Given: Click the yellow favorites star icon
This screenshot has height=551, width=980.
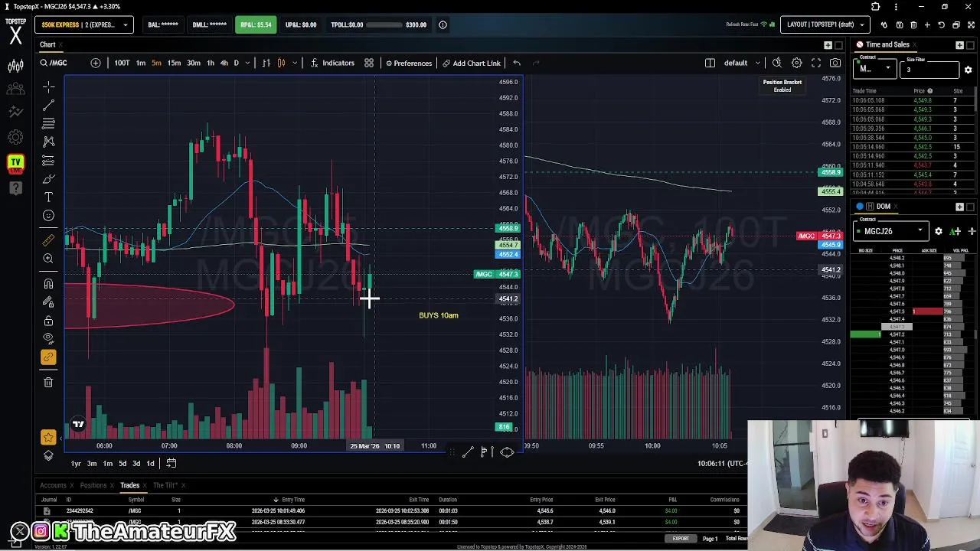Looking at the screenshot, I should pyautogui.click(x=48, y=437).
